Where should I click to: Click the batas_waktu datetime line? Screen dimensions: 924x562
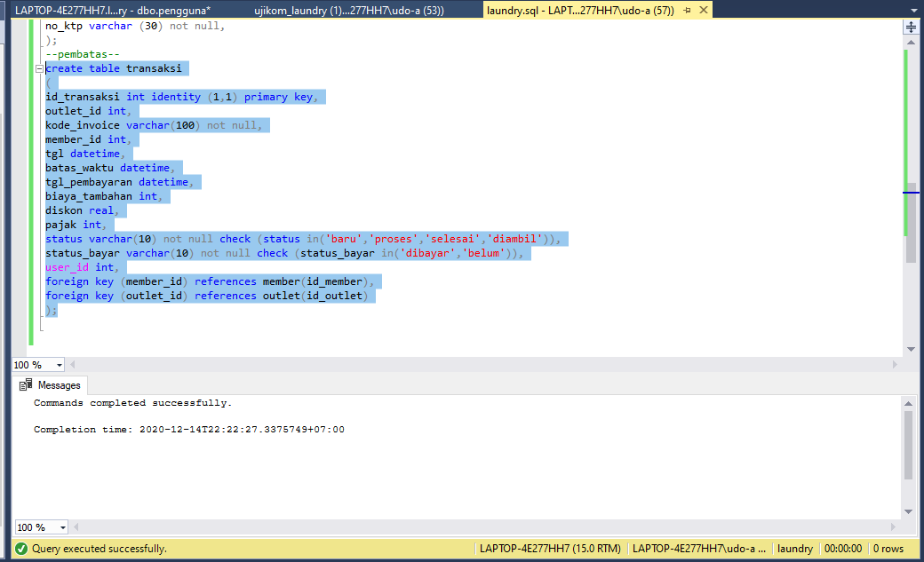click(x=110, y=168)
